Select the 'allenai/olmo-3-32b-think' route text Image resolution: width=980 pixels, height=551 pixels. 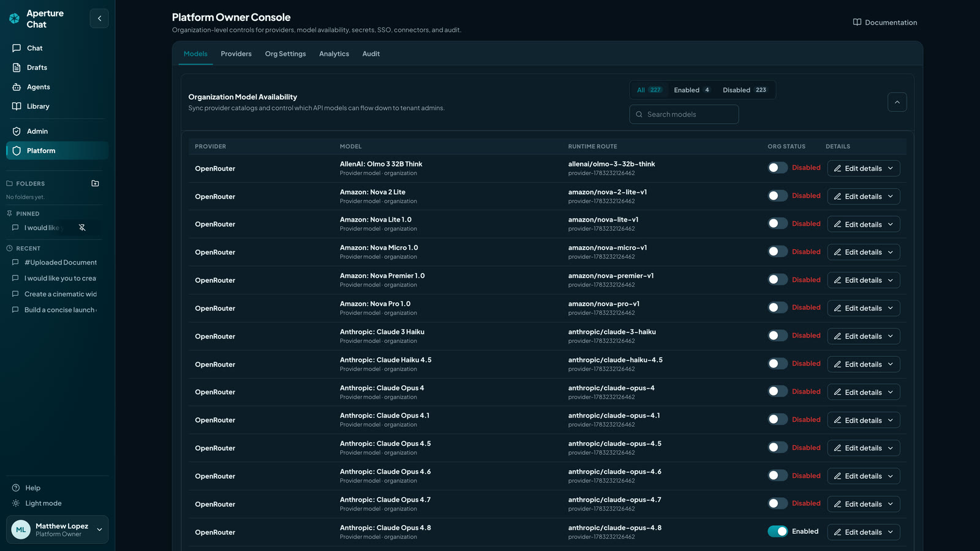[x=611, y=164]
